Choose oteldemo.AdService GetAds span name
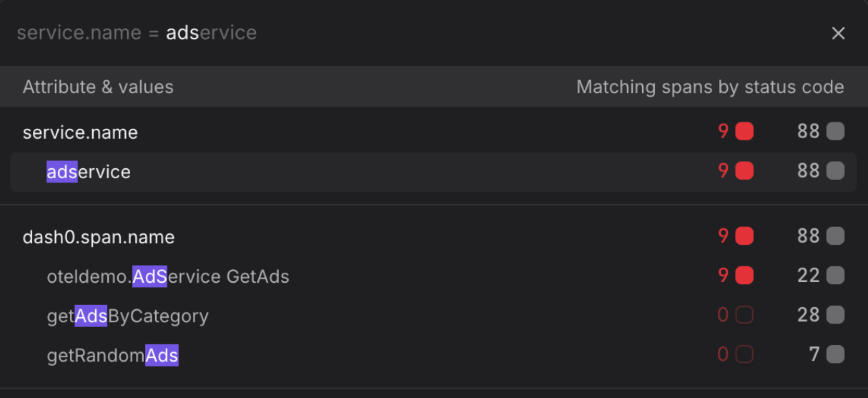Image resolution: width=868 pixels, height=398 pixels. 168,276
